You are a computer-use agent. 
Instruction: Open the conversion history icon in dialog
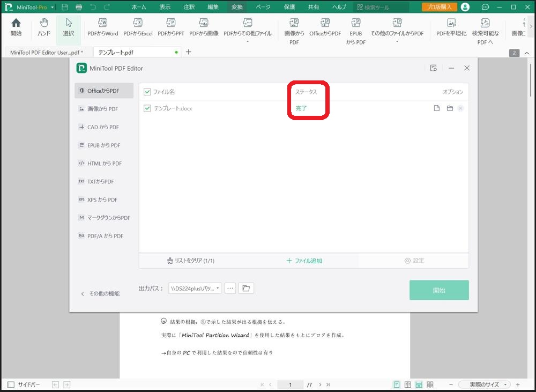[x=434, y=68]
